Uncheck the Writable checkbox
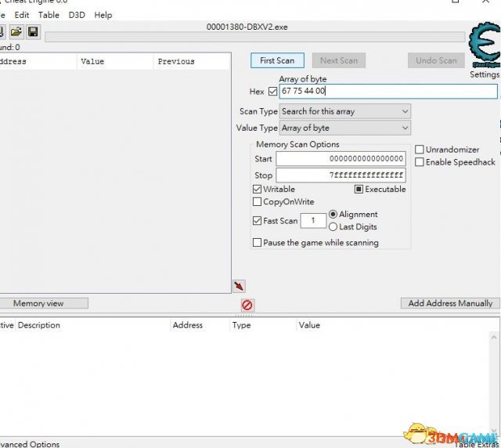This screenshot has width=501, height=448. click(257, 190)
